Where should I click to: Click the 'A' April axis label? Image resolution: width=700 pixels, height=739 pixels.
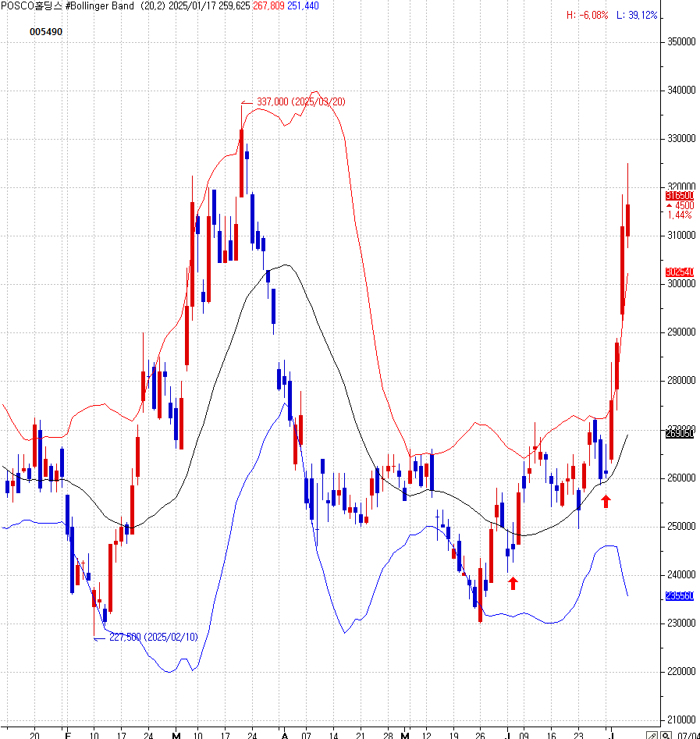click(x=284, y=735)
